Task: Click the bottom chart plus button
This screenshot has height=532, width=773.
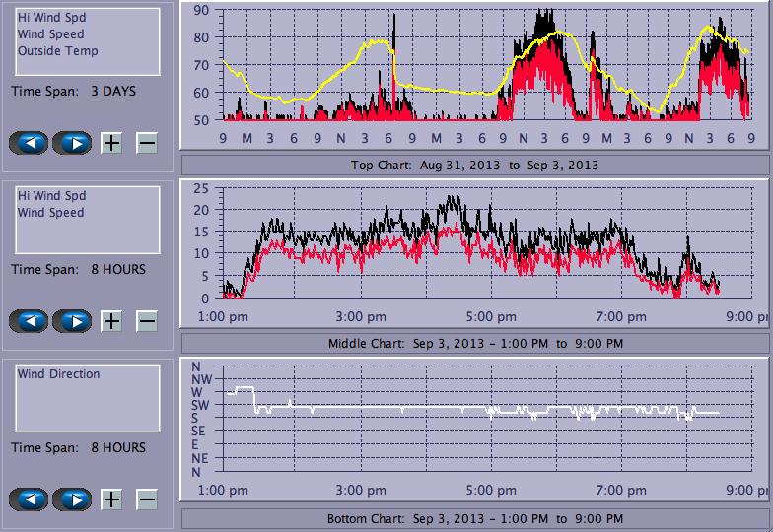Action: tap(111, 499)
